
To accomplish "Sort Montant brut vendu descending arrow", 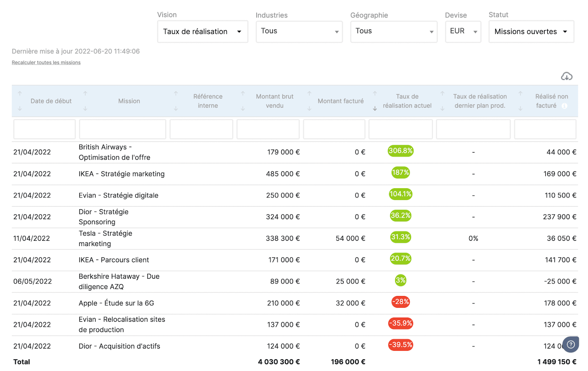I will (243, 108).
